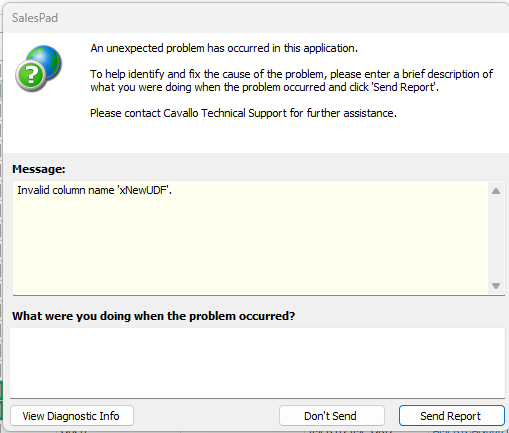Click the SalesPad dialog title bar
The width and height of the screenshot is (509, 433).
(x=256, y=18)
